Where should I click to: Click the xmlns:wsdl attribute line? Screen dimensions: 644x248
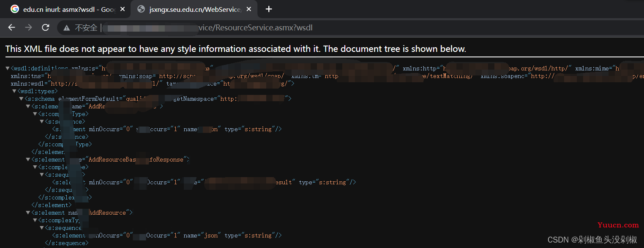(x=152, y=84)
